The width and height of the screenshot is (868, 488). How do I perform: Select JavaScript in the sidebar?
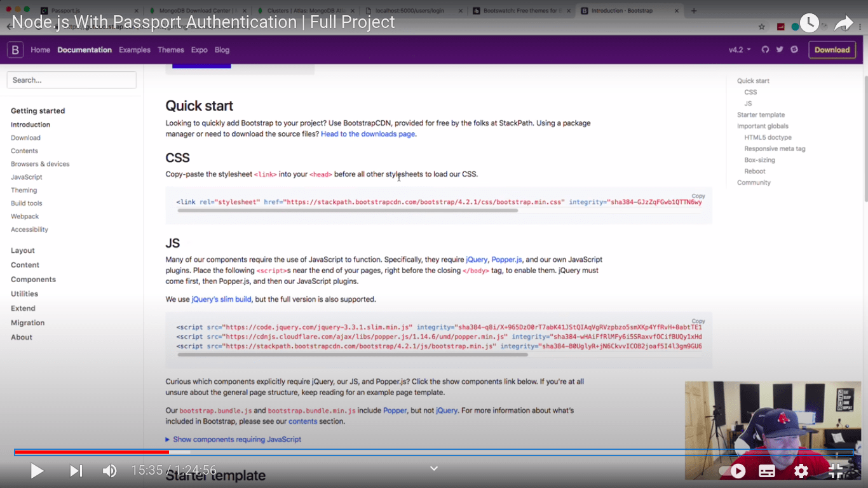pyautogui.click(x=27, y=177)
